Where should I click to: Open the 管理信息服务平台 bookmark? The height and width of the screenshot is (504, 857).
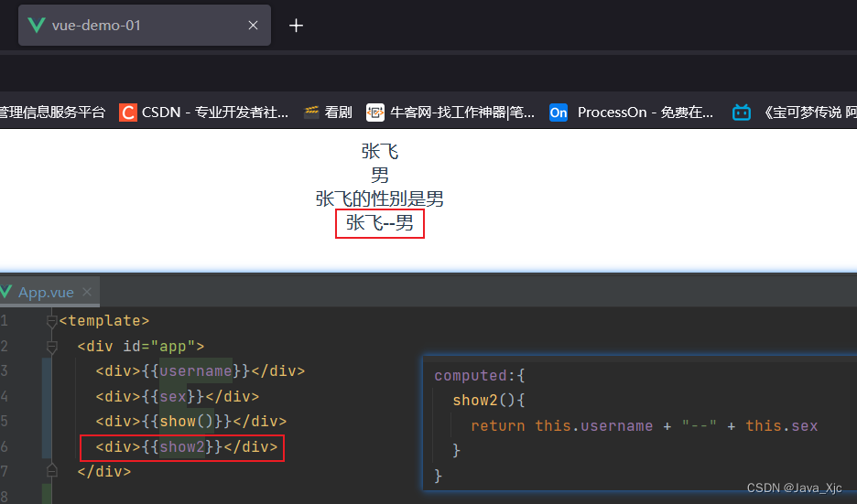pyautogui.click(x=52, y=113)
